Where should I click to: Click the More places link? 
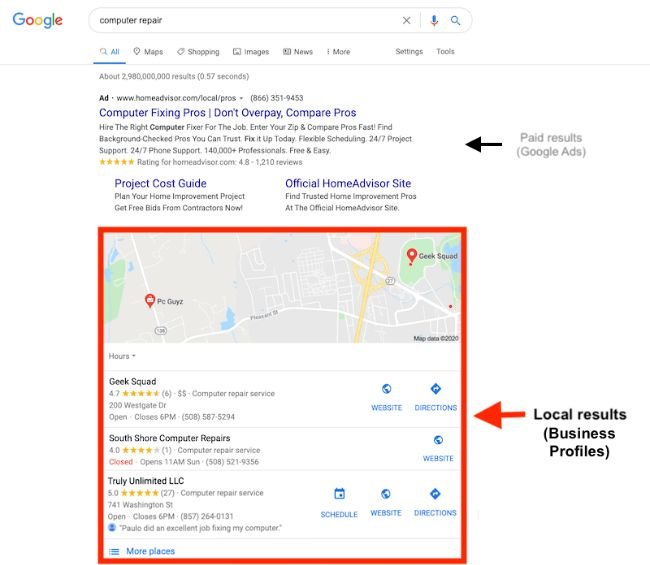150,551
